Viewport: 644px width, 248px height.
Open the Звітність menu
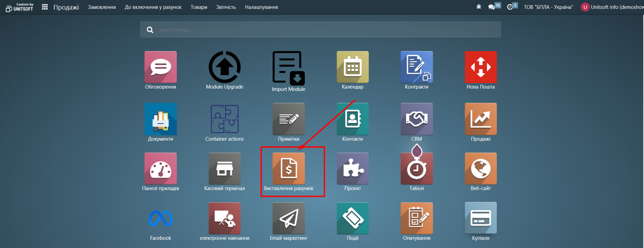click(x=226, y=7)
